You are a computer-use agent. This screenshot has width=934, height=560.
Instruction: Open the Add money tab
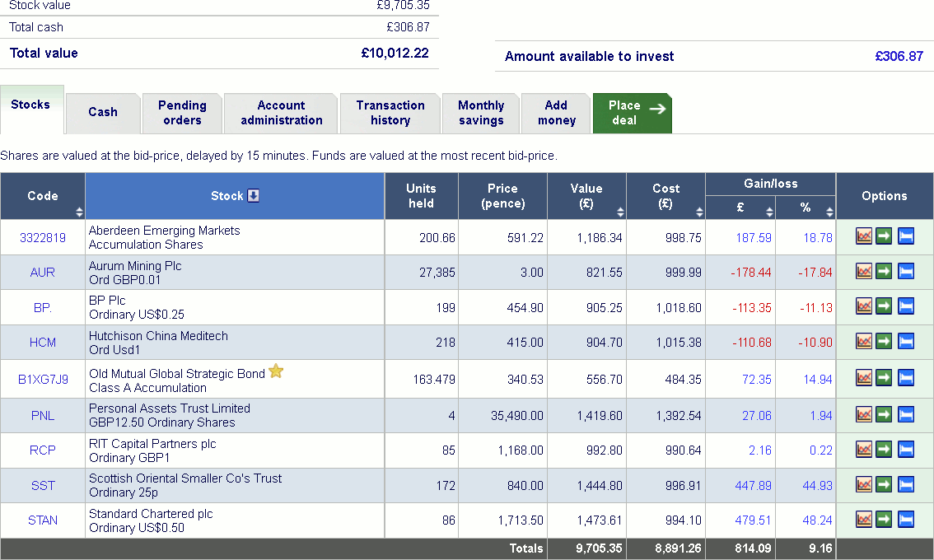tap(556, 113)
